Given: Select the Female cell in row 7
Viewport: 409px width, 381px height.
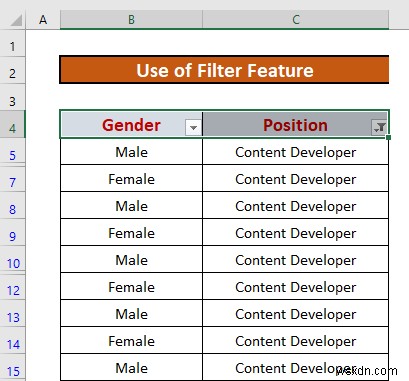Looking at the screenshot, I should tap(131, 179).
